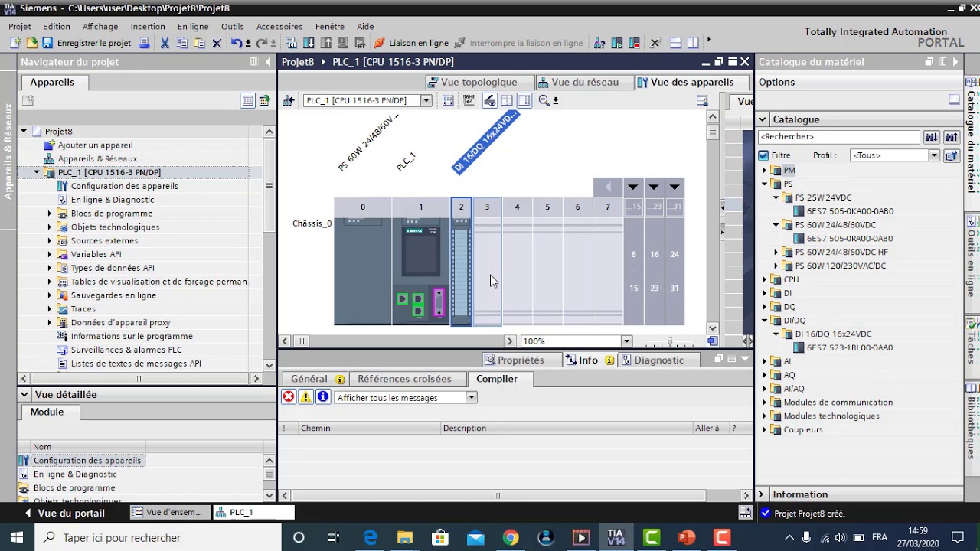Open the zoom level 100% dropdown
Image resolution: width=980 pixels, height=551 pixels.
626,341
